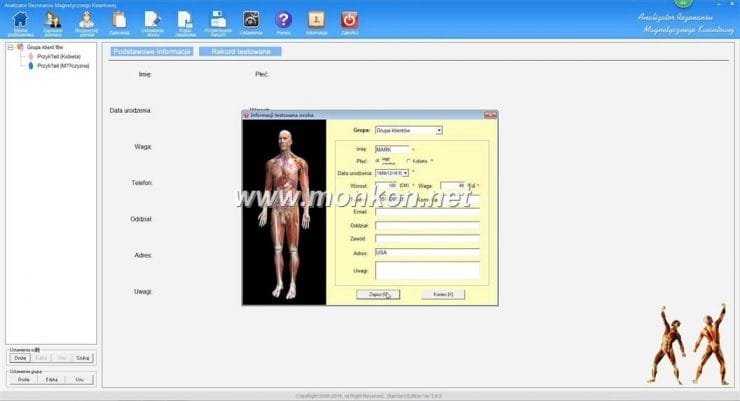The height and width of the screenshot is (401, 740).
Task: Click Dodaj in group settings section
Action: click(x=24, y=379)
